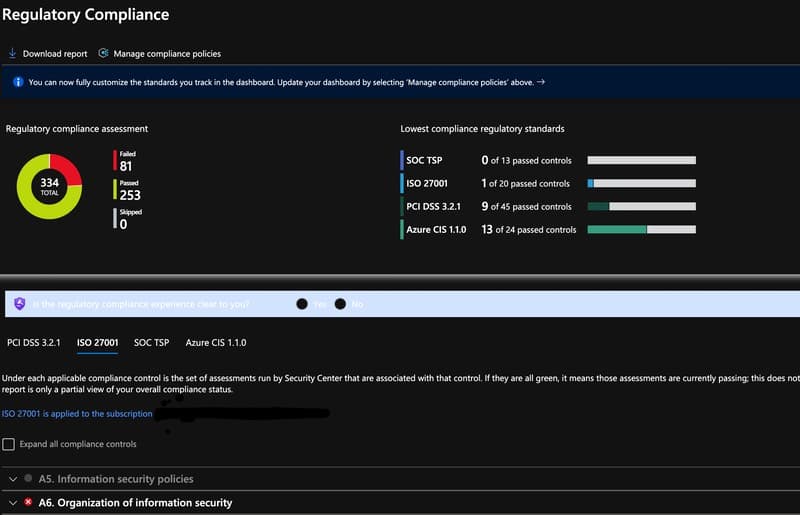Switch to the ISO 27001 tab
This screenshot has height=515, width=800.
(x=97, y=342)
